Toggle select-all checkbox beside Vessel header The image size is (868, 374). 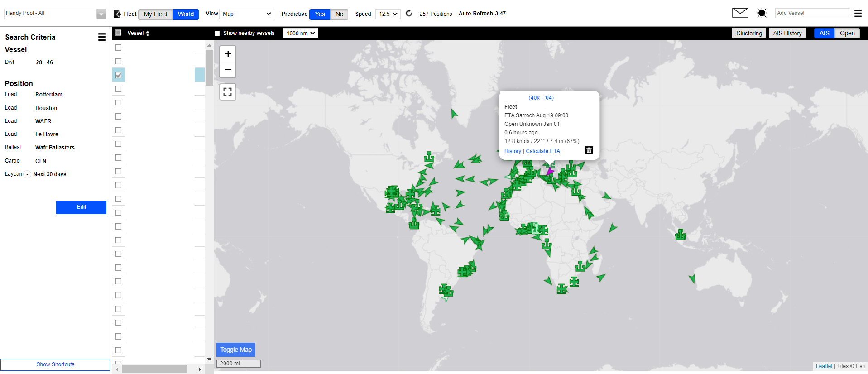[x=119, y=33]
